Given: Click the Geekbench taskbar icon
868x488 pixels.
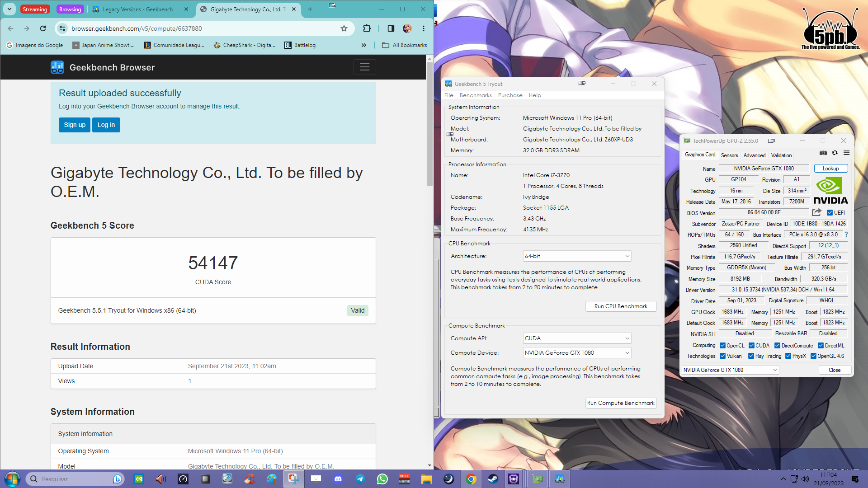Looking at the screenshot, I should [560, 479].
